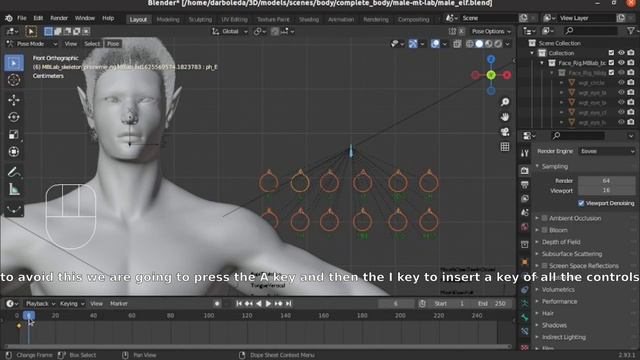Toggle Collection render camera icon
Image resolution: width=640 pixels, height=360 pixels.
pyautogui.click(x=631, y=53)
